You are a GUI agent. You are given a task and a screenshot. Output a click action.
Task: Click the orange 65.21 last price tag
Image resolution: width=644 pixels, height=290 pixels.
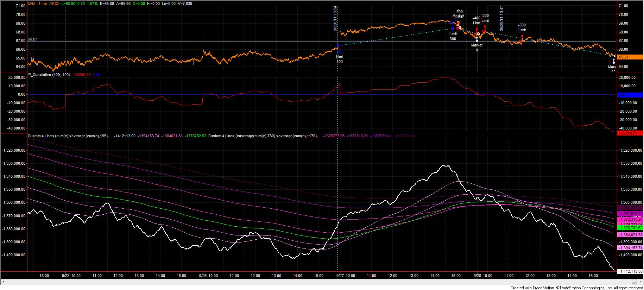click(x=630, y=57)
